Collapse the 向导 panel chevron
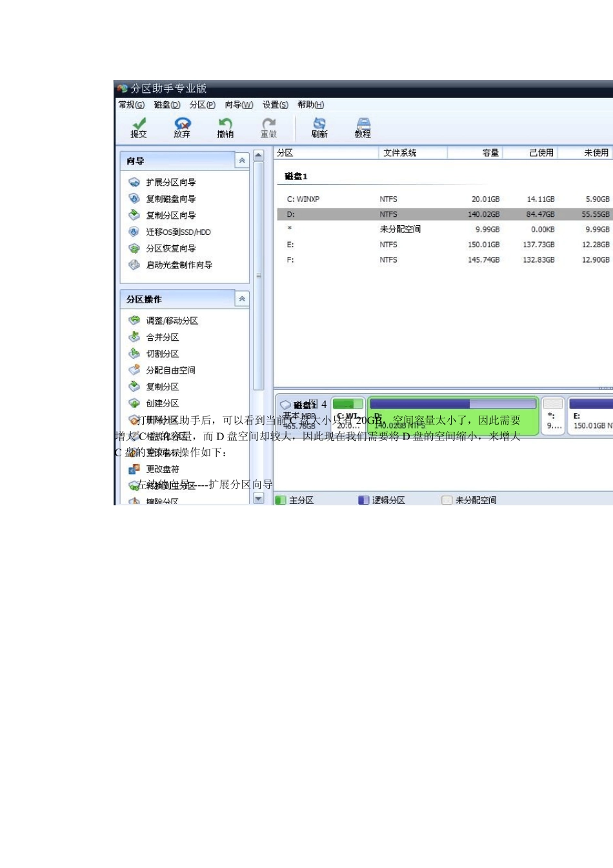The height and width of the screenshot is (868, 613). coord(242,161)
